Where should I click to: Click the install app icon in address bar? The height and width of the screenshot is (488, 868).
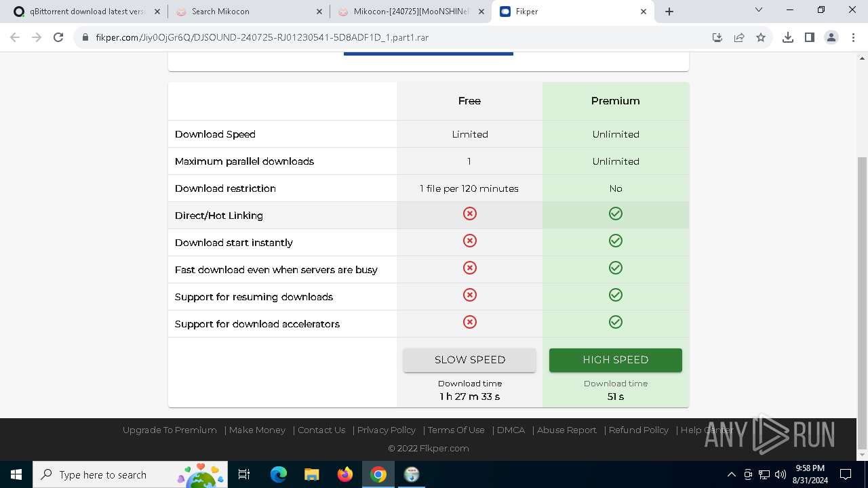click(x=717, y=37)
